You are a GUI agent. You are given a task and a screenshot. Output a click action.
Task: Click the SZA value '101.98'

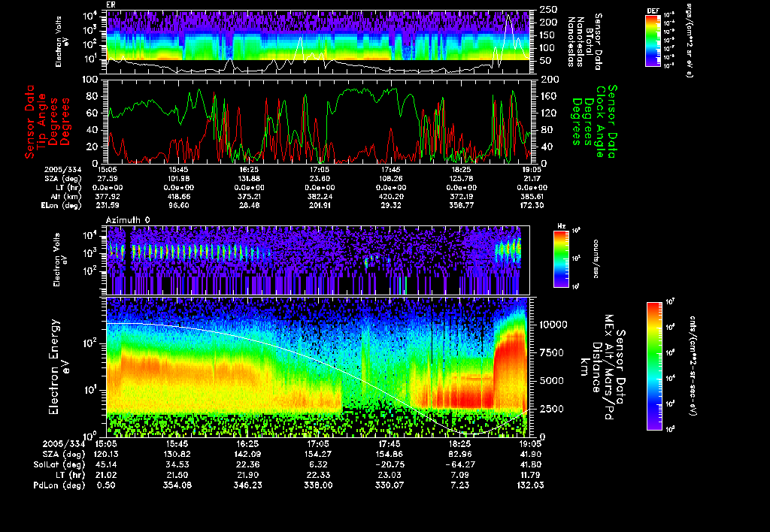tap(178, 179)
